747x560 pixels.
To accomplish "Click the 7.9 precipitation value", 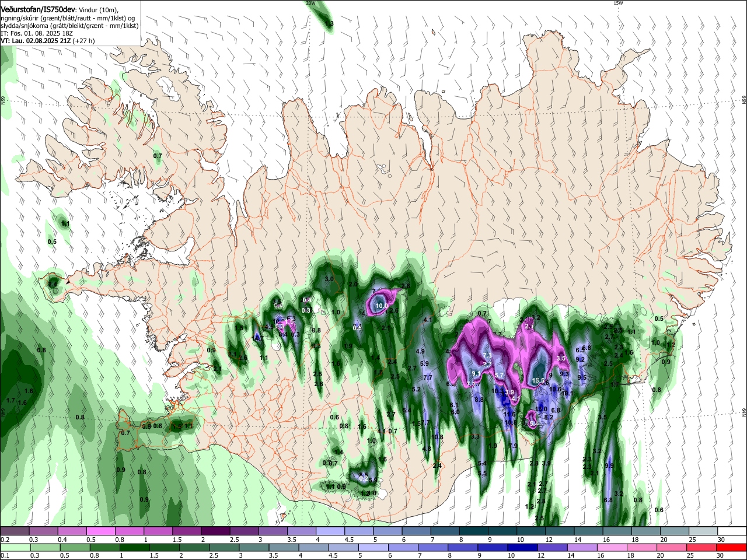I will click(x=513, y=446).
